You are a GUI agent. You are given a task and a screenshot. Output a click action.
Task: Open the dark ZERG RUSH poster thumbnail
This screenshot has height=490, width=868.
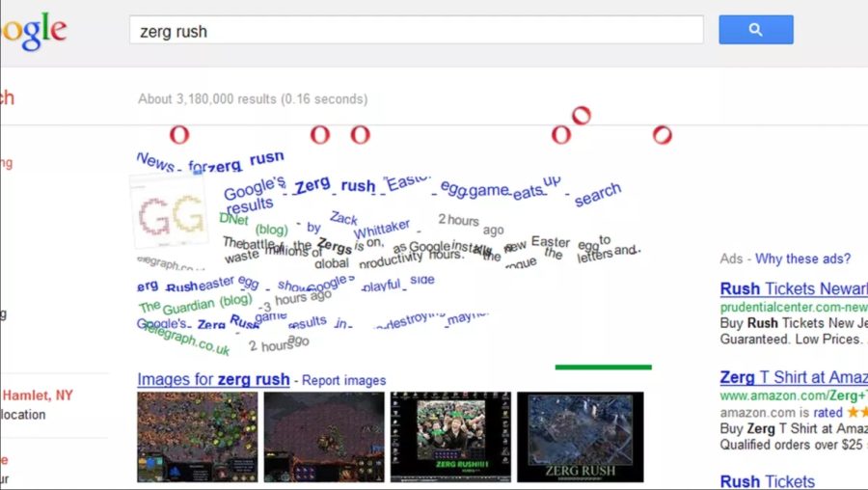pyautogui.click(x=580, y=436)
